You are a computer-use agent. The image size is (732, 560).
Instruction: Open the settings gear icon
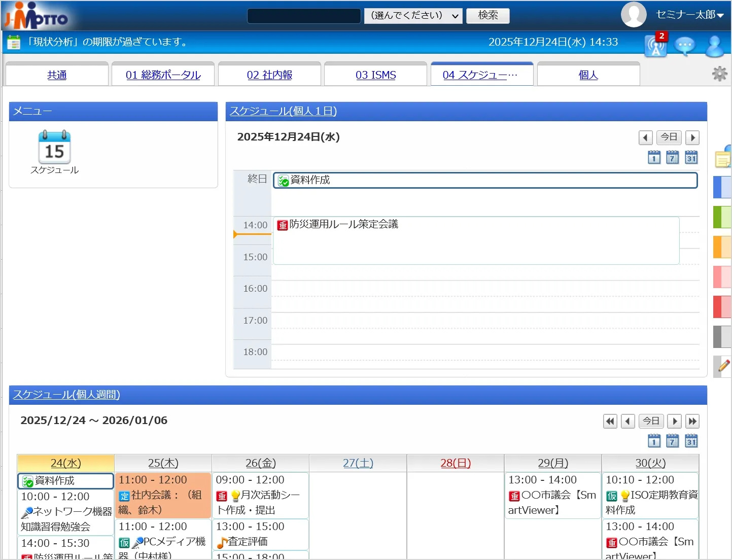[719, 74]
